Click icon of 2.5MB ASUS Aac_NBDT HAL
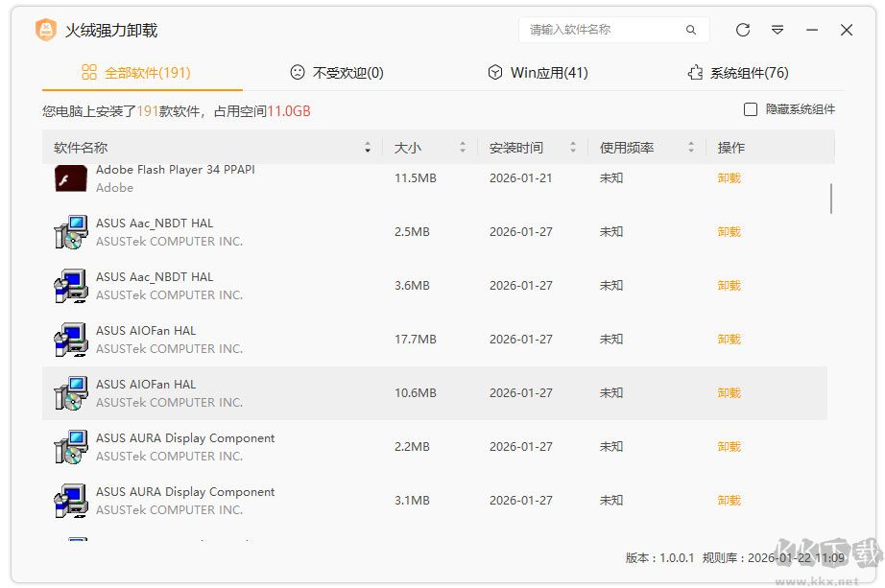 pos(71,232)
